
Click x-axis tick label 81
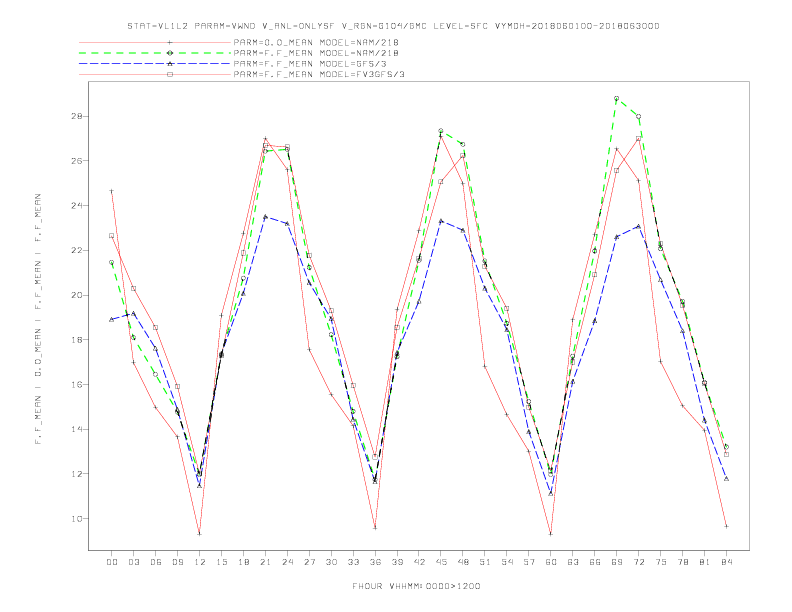click(705, 562)
